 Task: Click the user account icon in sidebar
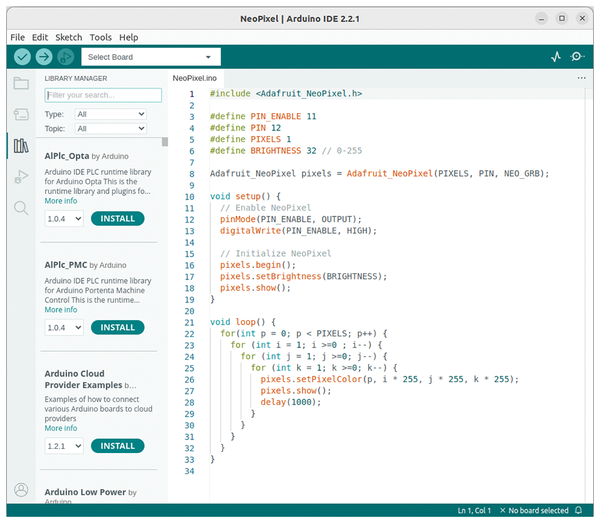pyautogui.click(x=21, y=489)
